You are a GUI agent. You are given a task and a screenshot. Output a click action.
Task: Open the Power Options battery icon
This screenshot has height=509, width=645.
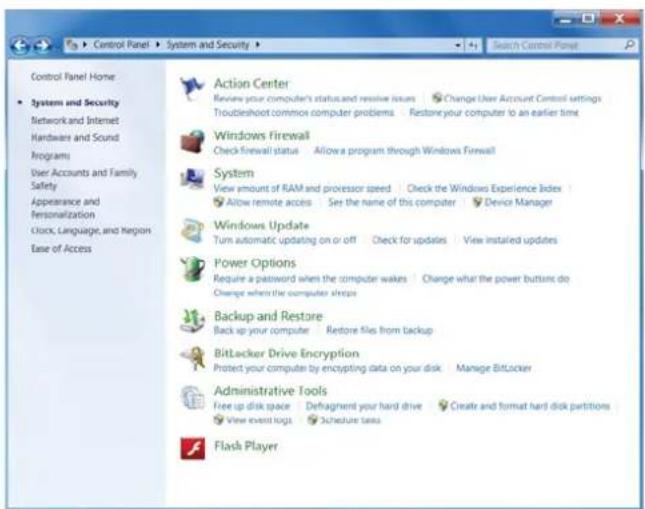192,269
